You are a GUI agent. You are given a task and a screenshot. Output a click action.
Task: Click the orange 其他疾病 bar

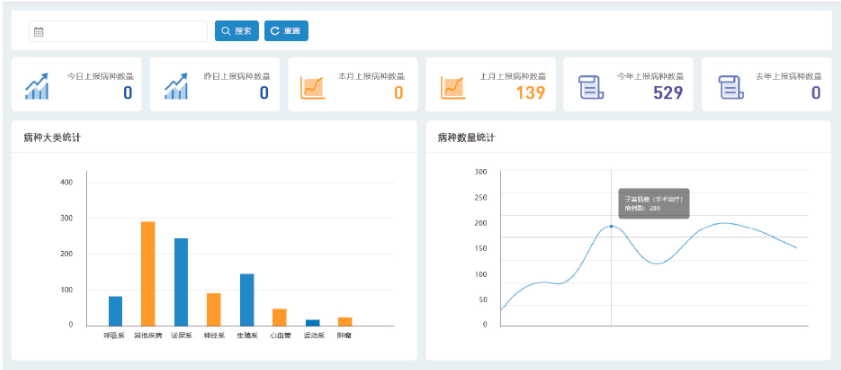148,273
